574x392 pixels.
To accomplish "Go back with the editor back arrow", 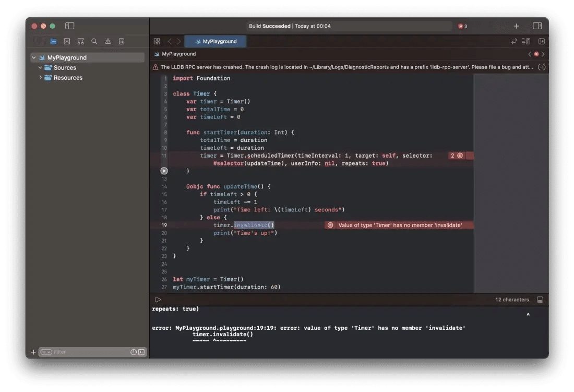I will [x=170, y=41].
